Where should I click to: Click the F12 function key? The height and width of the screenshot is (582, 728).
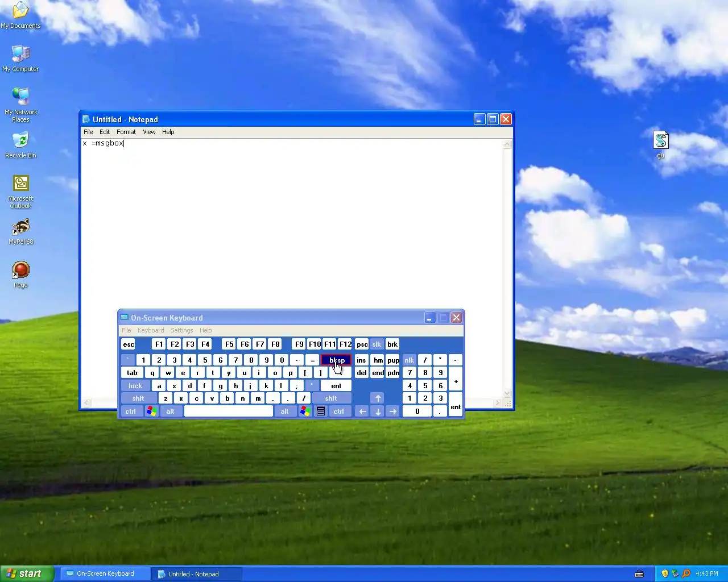[x=345, y=344]
